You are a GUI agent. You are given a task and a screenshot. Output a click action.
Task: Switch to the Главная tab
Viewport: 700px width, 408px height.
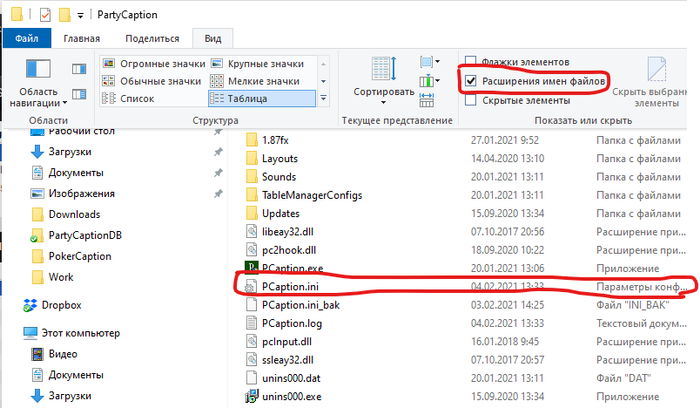82,38
